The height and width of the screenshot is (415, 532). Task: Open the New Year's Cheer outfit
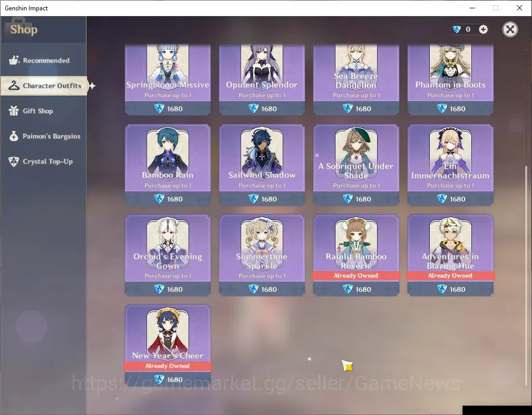(167, 345)
